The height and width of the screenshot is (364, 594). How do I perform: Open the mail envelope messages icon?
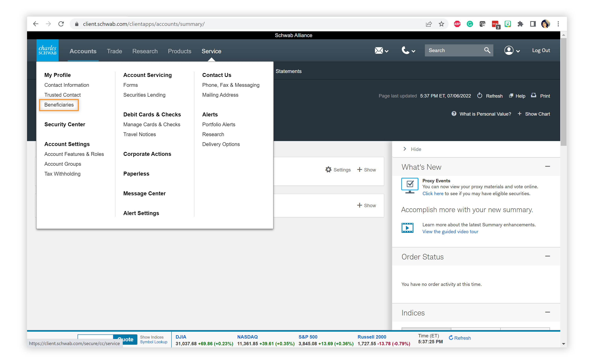(x=379, y=50)
